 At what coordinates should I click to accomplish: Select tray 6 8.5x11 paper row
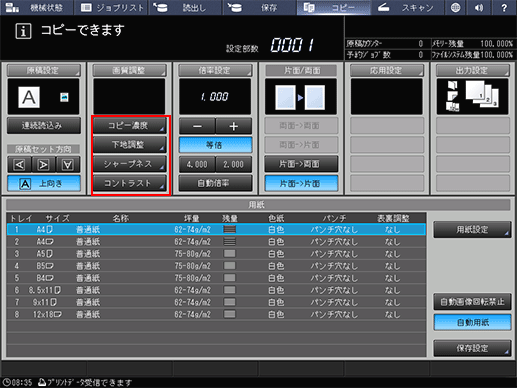(216, 290)
